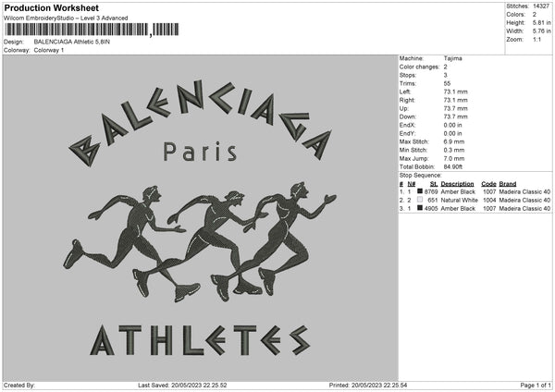The image size is (555, 392).
Task: Select 'Printed: 20/05/2023 22.25.54' footer text
Action: pos(368,385)
